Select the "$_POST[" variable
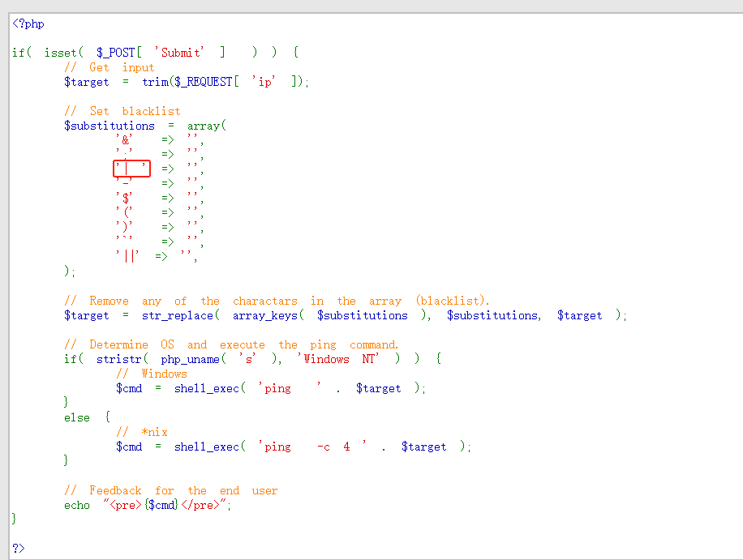This screenshot has width=743, height=560. tap(119, 53)
